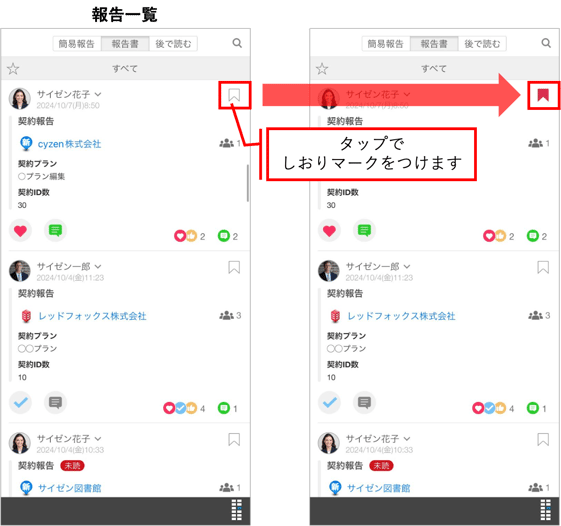Viewport: 561px width, 526px height.
Task: Like the left cyzen report with the heart
Action: point(20,230)
